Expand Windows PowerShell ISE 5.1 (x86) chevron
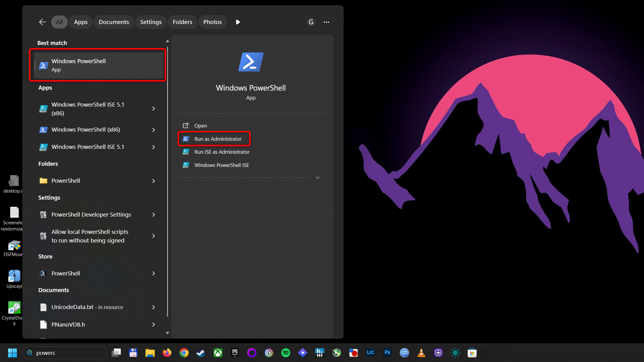 point(154,108)
